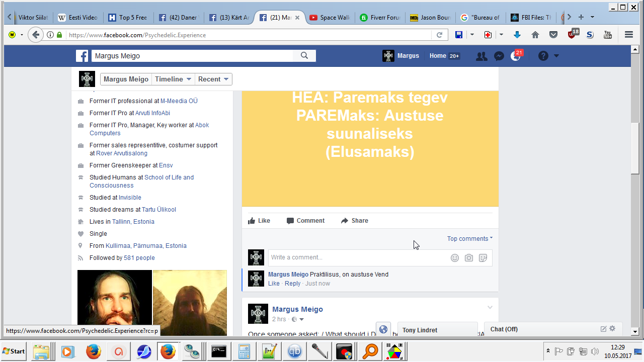The height and width of the screenshot is (362, 644).
Task: Insert an emoji using the smiley icon
Action: (455, 258)
